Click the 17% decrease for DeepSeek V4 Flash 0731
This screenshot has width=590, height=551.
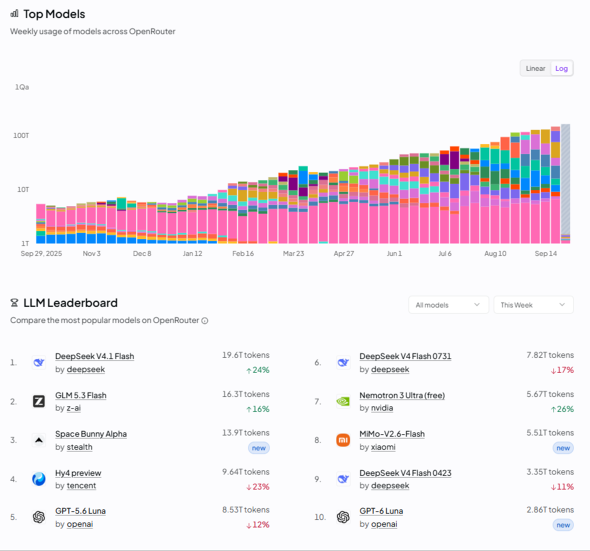point(562,370)
